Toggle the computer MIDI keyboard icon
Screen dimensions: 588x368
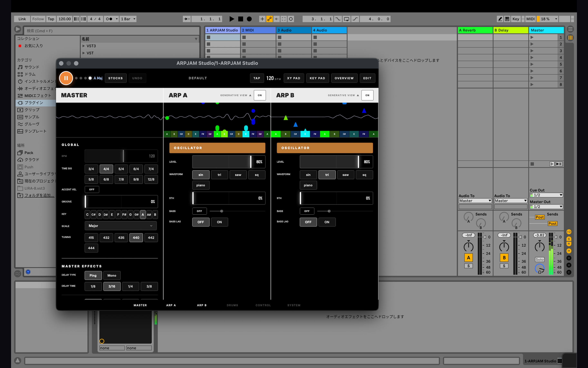pyautogui.click(x=507, y=19)
